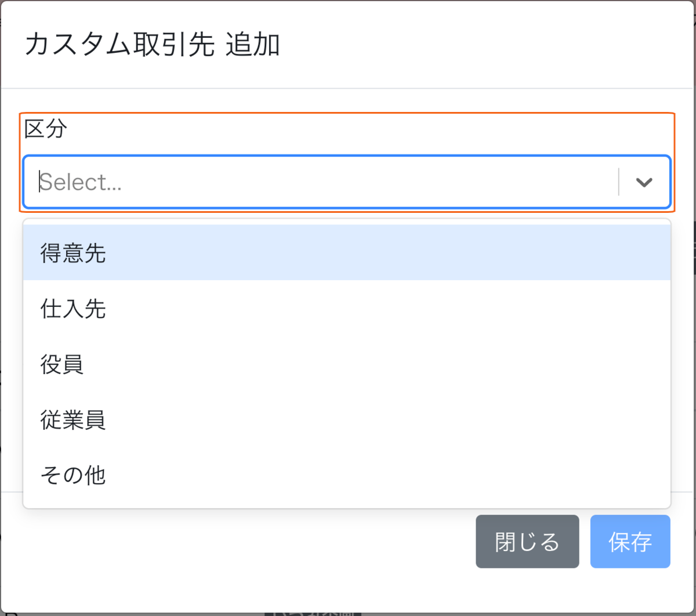Click the 区分 field label

pos(46,129)
